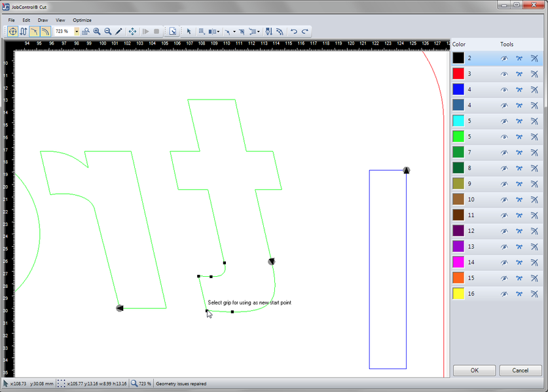Click the zoom out magnifier icon
The height and width of the screenshot is (392, 548).
(x=108, y=31)
